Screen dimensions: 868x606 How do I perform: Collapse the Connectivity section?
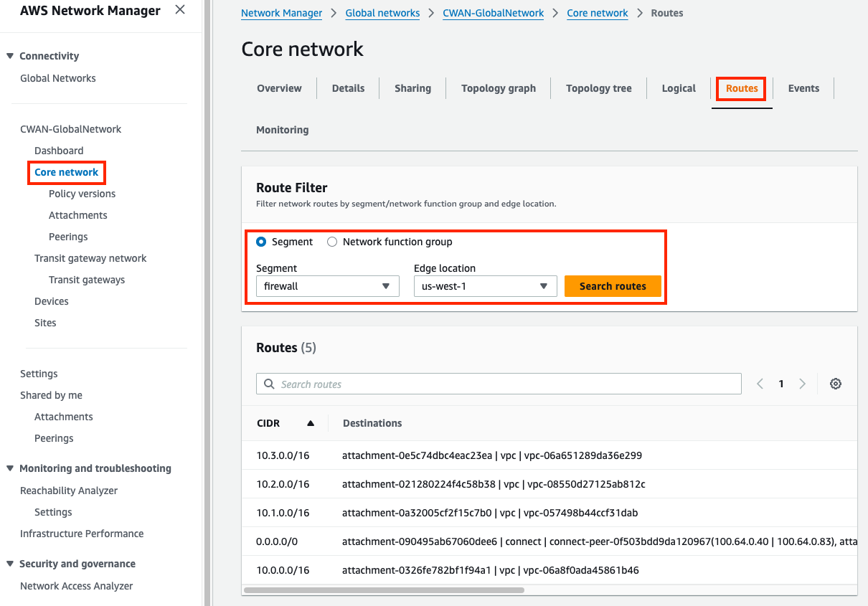coord(10,56)
